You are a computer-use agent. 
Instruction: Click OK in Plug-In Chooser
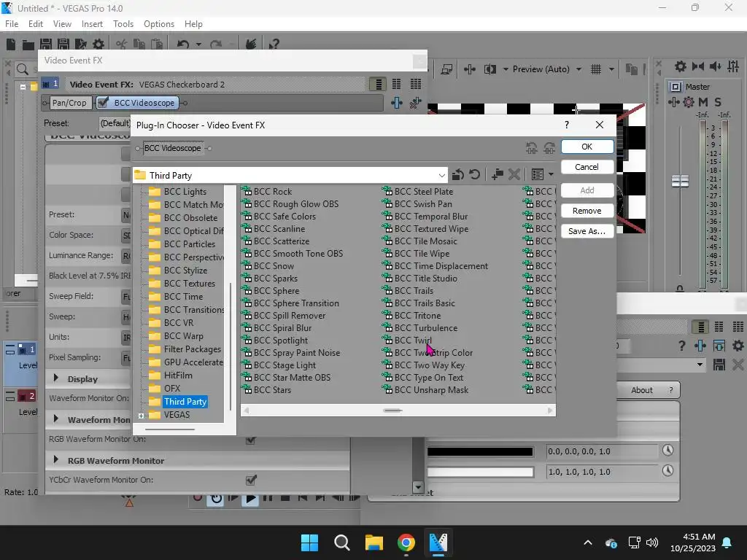point(587,147)
